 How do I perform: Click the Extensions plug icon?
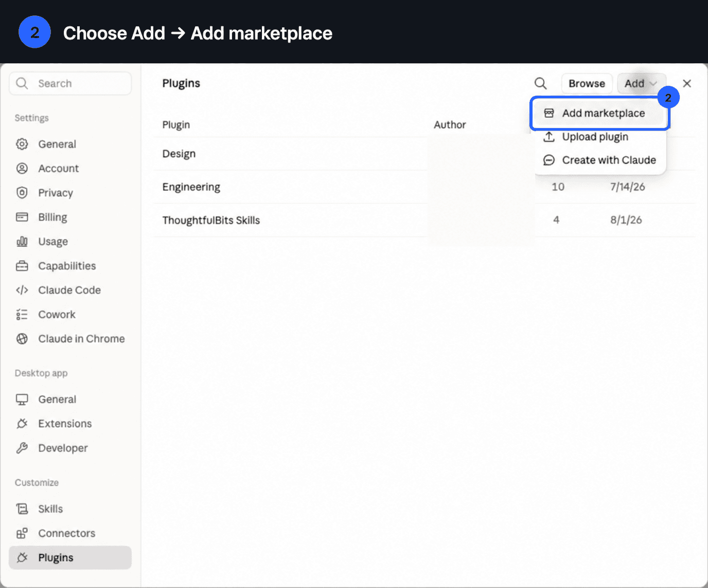[22, 423]
